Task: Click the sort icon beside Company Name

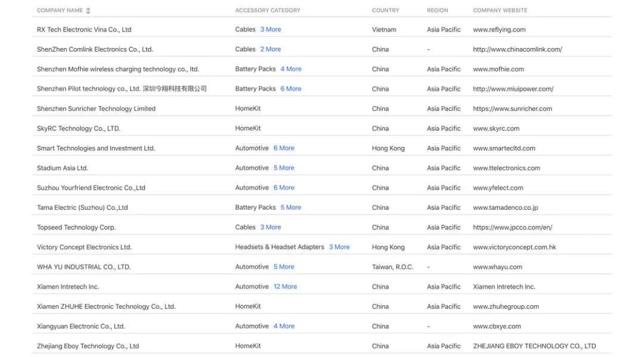Action: click(x=89, y=11)
